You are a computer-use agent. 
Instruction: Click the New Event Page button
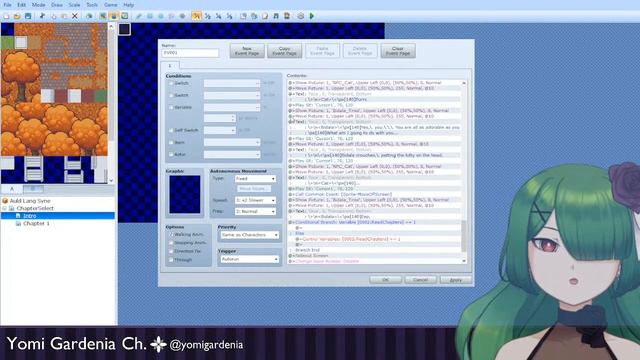[247, 51]
